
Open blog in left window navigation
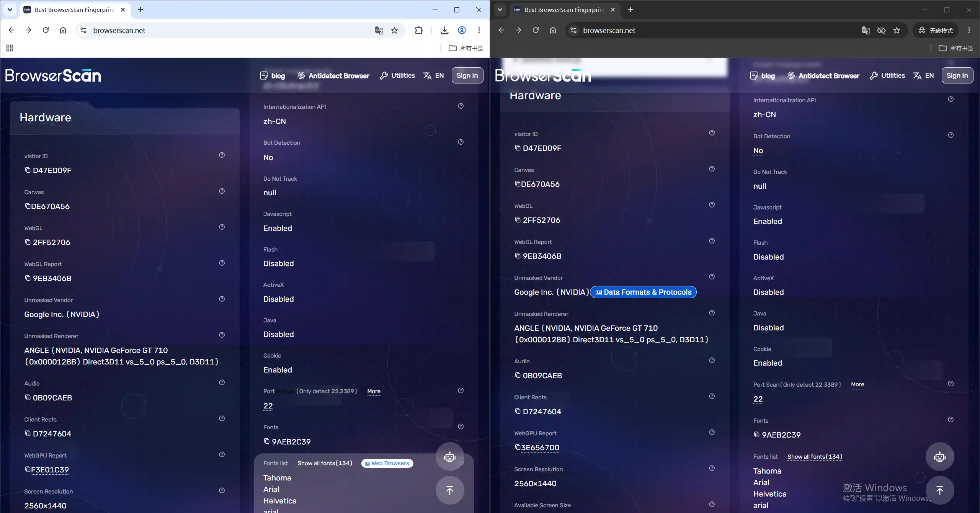pos(273,76)
